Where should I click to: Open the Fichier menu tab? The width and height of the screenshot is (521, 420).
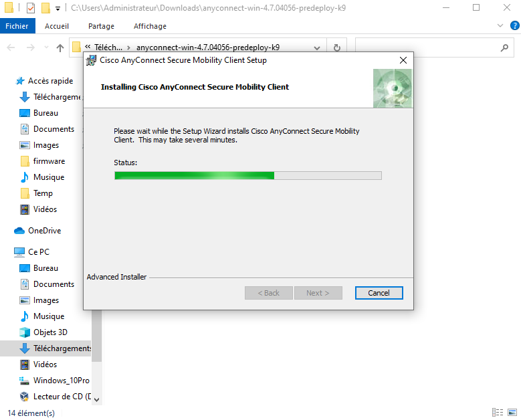[17, 26]
